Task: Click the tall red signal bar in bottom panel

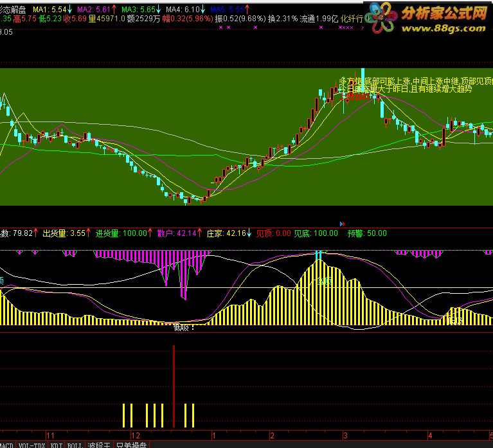Action: 174,386
